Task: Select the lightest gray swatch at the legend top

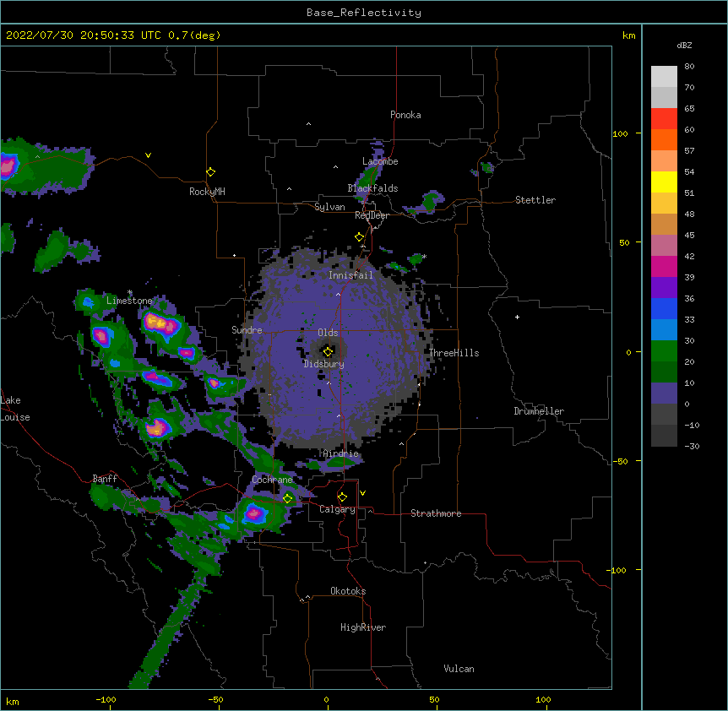Action: [664, 77]
